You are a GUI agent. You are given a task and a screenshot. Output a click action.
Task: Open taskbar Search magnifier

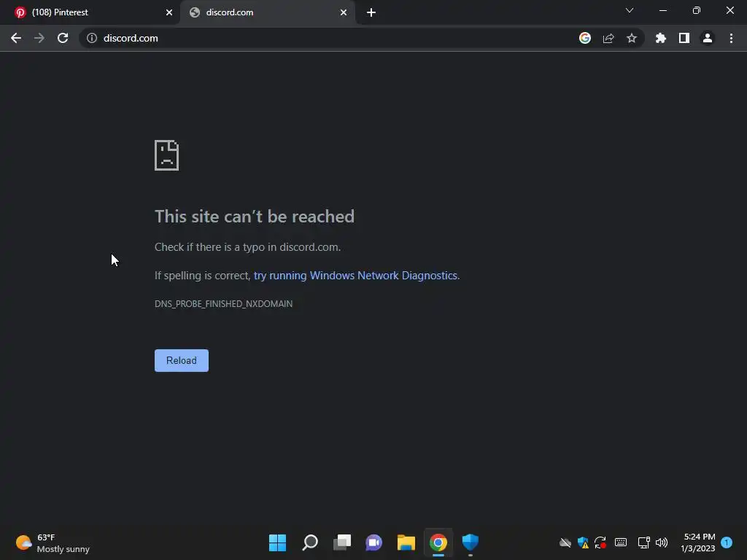pos(309,542)
